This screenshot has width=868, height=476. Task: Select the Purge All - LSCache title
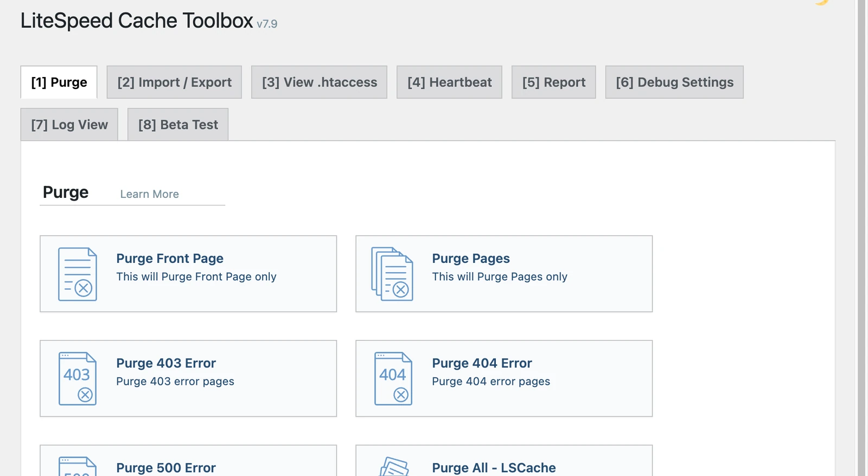pos(494,468)
